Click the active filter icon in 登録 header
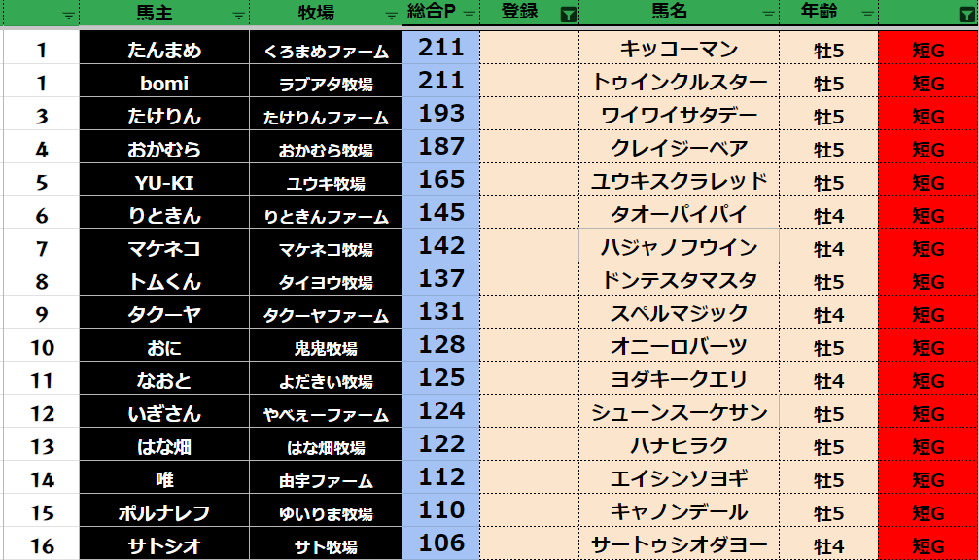979x560 pixels. pos(569,15)
